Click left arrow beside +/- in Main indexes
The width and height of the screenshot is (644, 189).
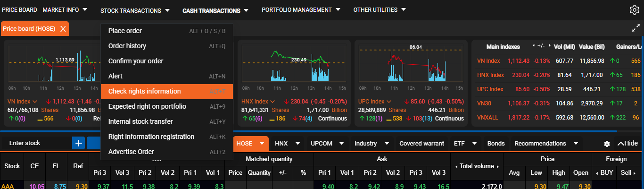pyautogui.click(x=533, y=46)
